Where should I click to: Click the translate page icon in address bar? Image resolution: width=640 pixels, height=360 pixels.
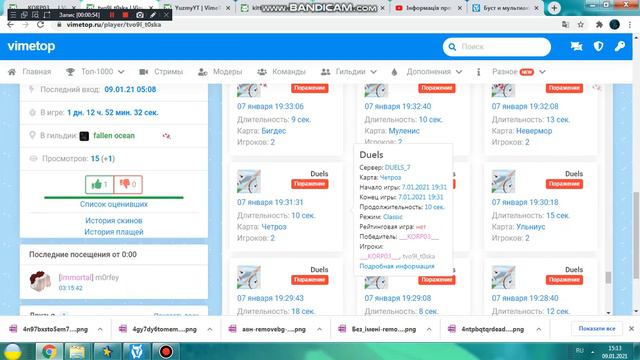(x=565, y=25)
